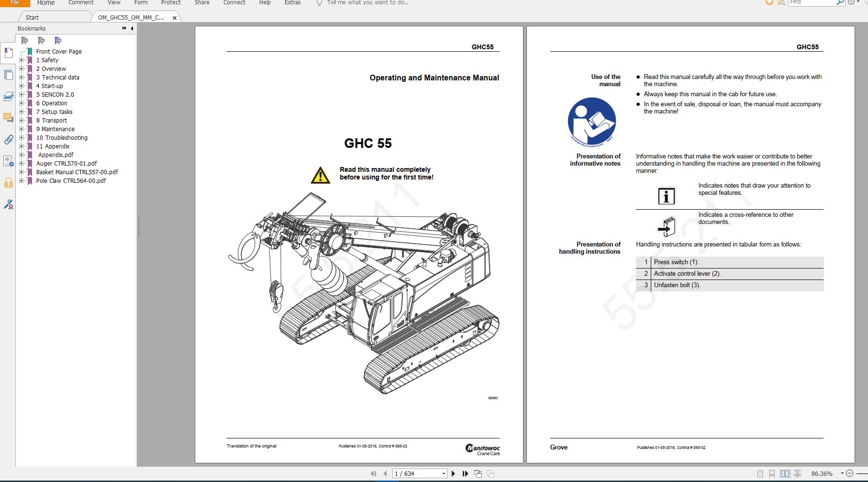
Task: Go to the next page arrow
Action: coord(453,473)
